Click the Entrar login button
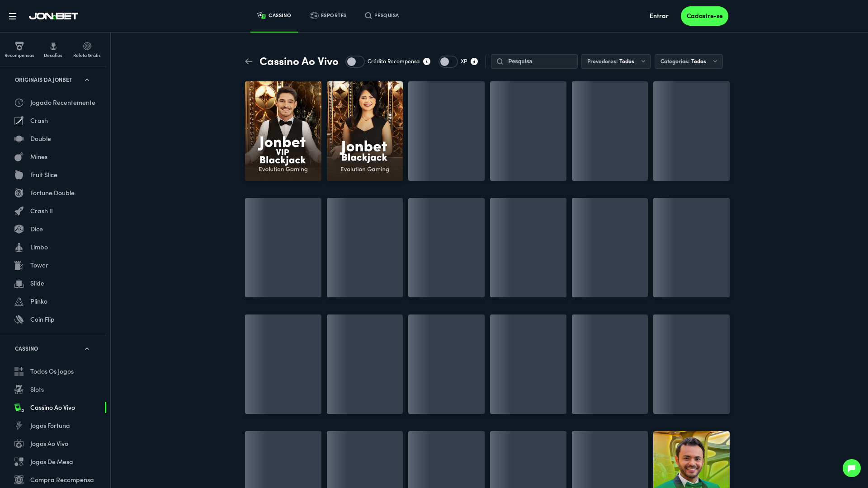The width and height of the screenshot is (868, 488). pos(659,16)
